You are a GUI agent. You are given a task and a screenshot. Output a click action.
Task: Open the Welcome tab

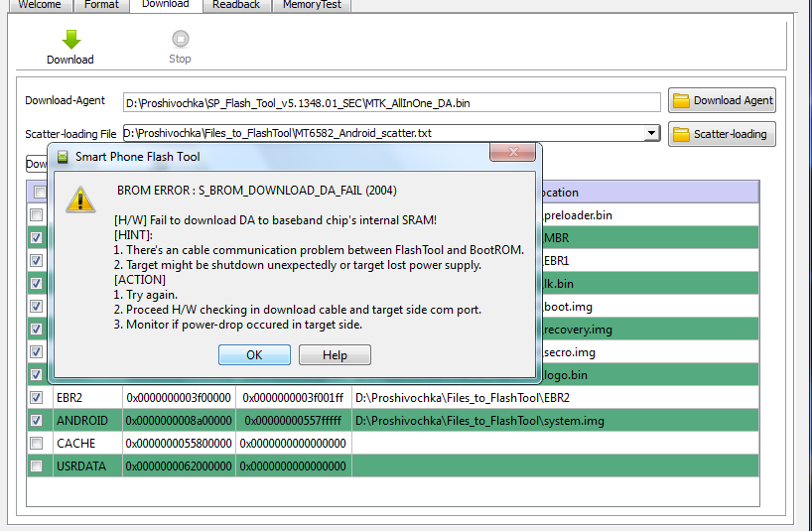pyautogui.click(x=40, y=5)
